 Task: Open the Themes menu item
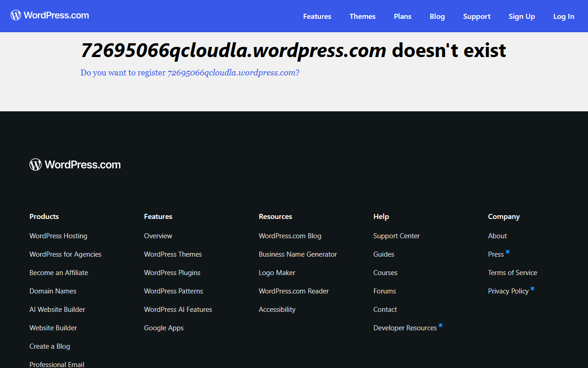point(362,16)
